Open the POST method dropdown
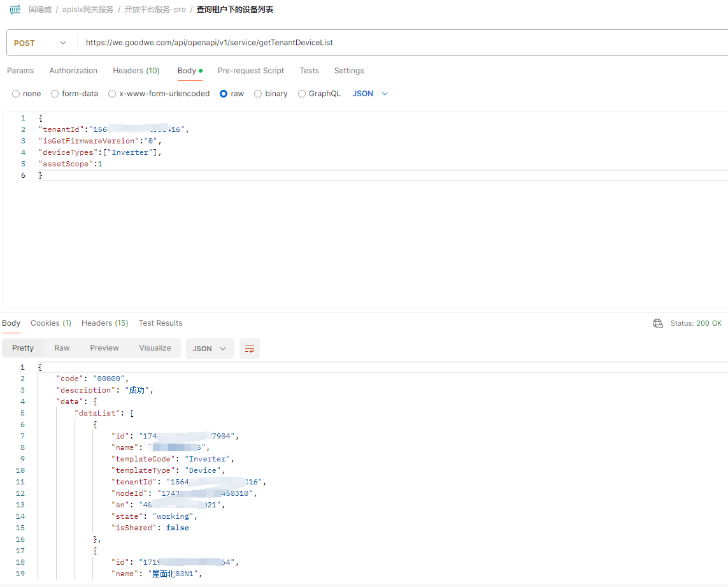Screen dimensions: 728x587 39,43
